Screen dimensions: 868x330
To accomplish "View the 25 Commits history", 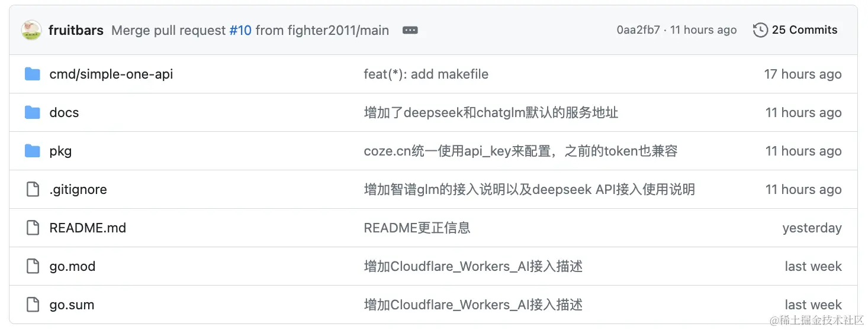I will click(x=804, y=30).
